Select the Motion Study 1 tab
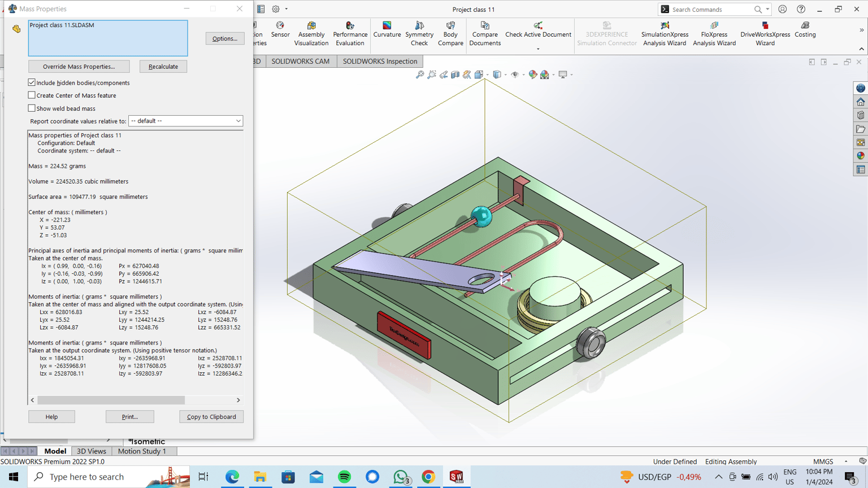The width and height of the screenshot is (868, 488). pyautogui.click(x=142, y=451)
